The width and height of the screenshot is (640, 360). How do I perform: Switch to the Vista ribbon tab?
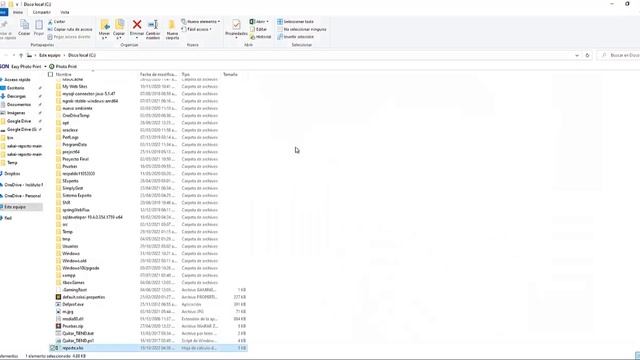64,12
